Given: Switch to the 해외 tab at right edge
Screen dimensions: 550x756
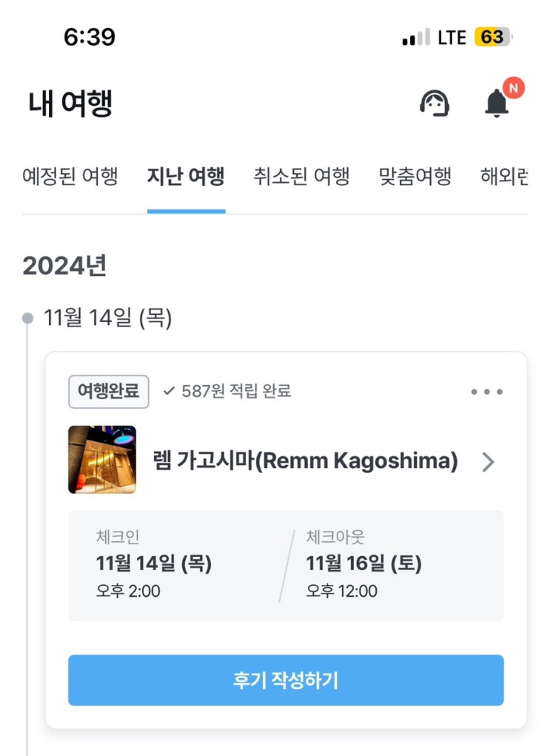Looking at the screenshot, I should pyautogui.click(x=504, y=177).
